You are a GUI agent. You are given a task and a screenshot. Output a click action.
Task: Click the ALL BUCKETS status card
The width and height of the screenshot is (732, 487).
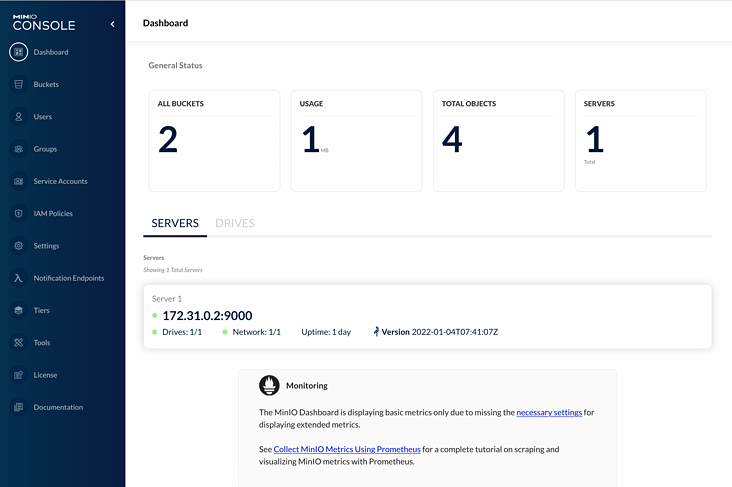[x=214, y=141]
